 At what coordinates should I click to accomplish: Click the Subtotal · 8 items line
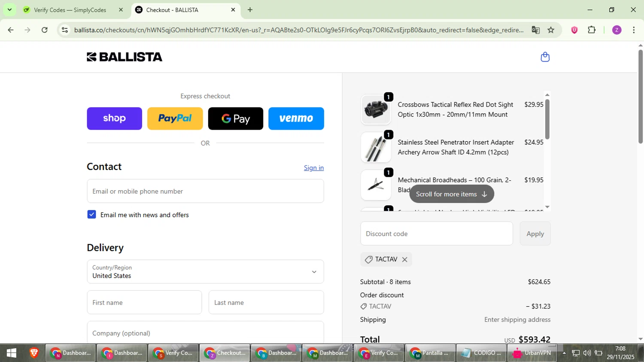(x=455, y=282)
